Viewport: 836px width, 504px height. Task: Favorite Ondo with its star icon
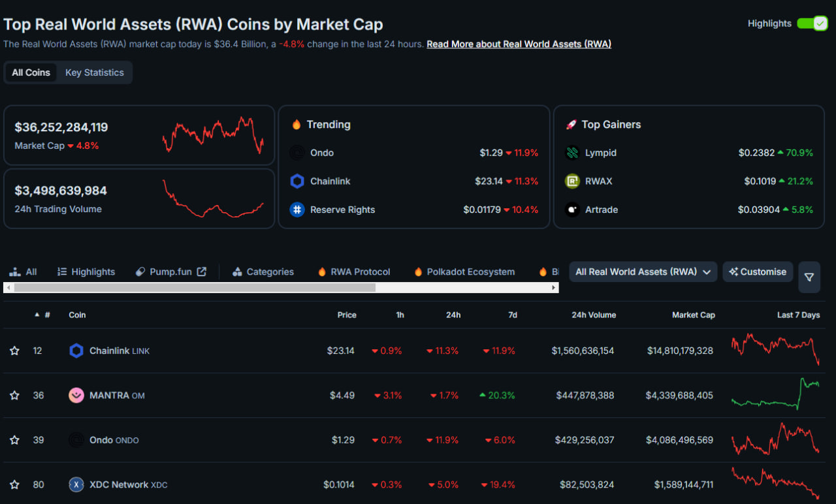pyautogui.click(x=14, y=440)
